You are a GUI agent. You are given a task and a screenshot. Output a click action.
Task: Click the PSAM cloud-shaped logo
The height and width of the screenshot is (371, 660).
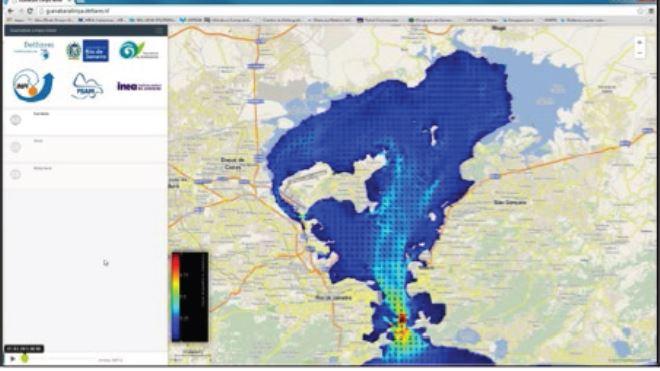88,86
